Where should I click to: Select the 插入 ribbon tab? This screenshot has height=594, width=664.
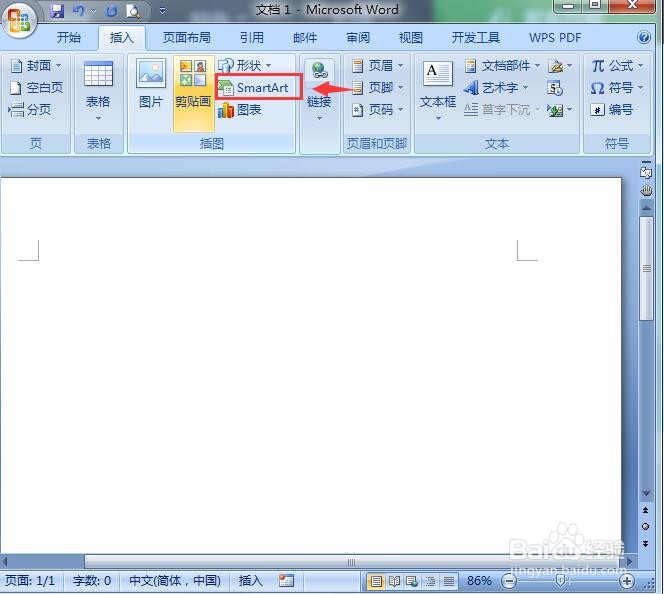coord(122,38)
